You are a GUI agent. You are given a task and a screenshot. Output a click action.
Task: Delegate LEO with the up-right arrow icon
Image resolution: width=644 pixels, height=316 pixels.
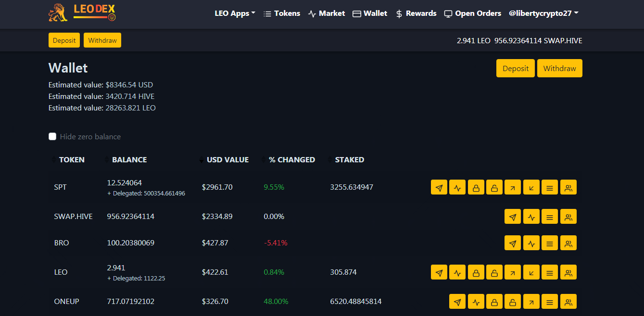click(x=513, y=272)
